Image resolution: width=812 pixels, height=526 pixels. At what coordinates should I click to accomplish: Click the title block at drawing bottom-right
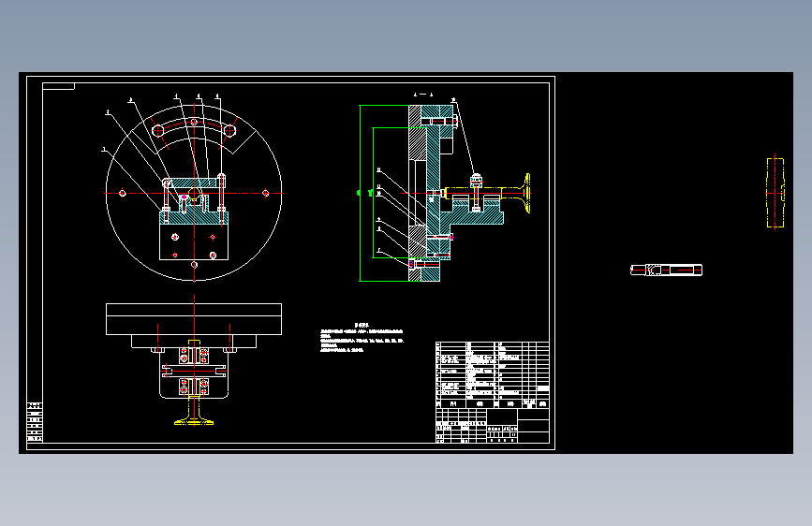point(493,426)
